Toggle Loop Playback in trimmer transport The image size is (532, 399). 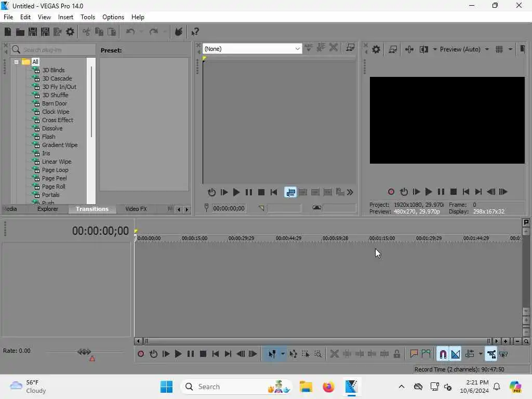point(211,192)
